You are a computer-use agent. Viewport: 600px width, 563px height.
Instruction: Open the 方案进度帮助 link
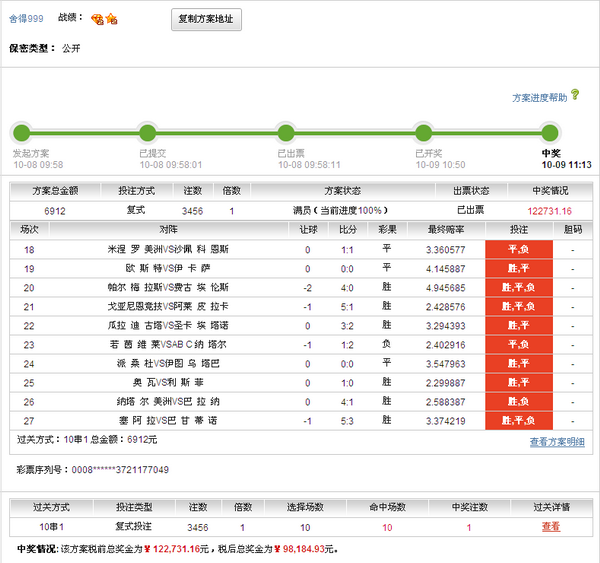tap(539, 98)
